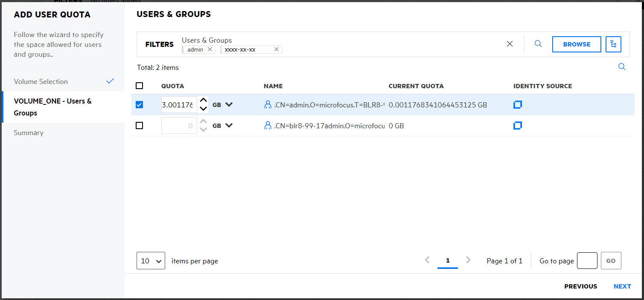Go to Volume Selection wizard step
644x300 pixels.
(x=41, y=81)
